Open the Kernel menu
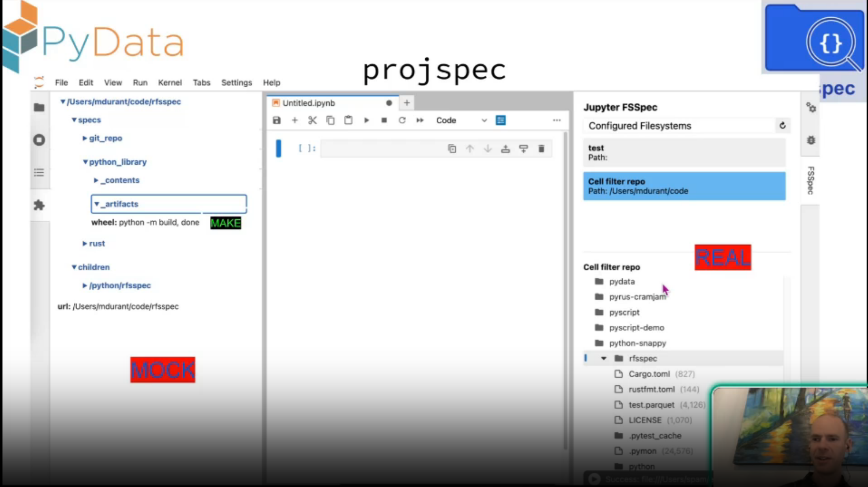The height and width of the screenshot is (487, 868). 170,83
